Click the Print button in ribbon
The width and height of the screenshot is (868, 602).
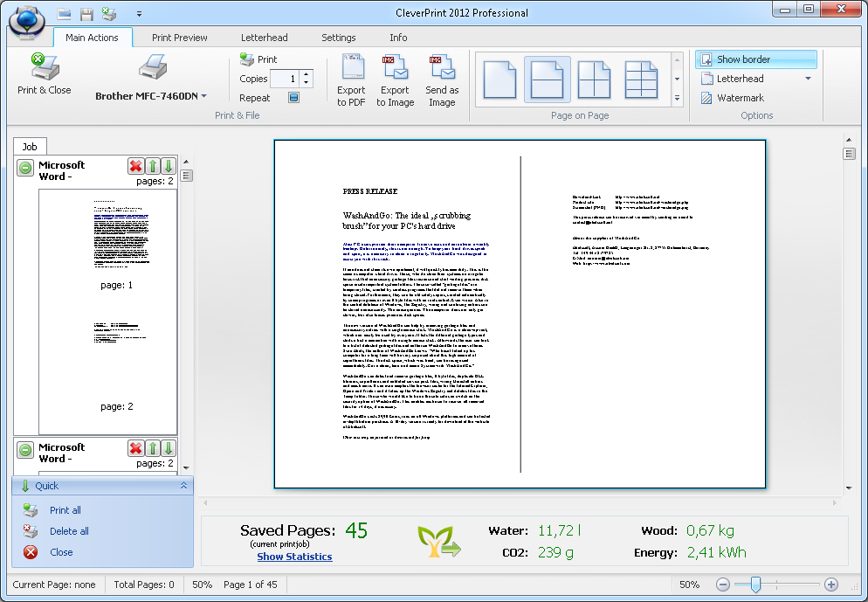[258, 59]
